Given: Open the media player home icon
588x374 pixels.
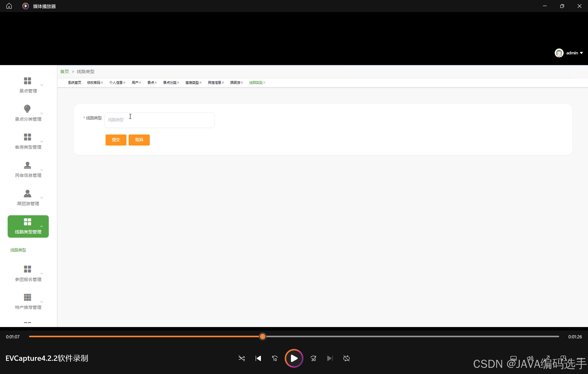Looking at the screenshot, I should point(9,6).
